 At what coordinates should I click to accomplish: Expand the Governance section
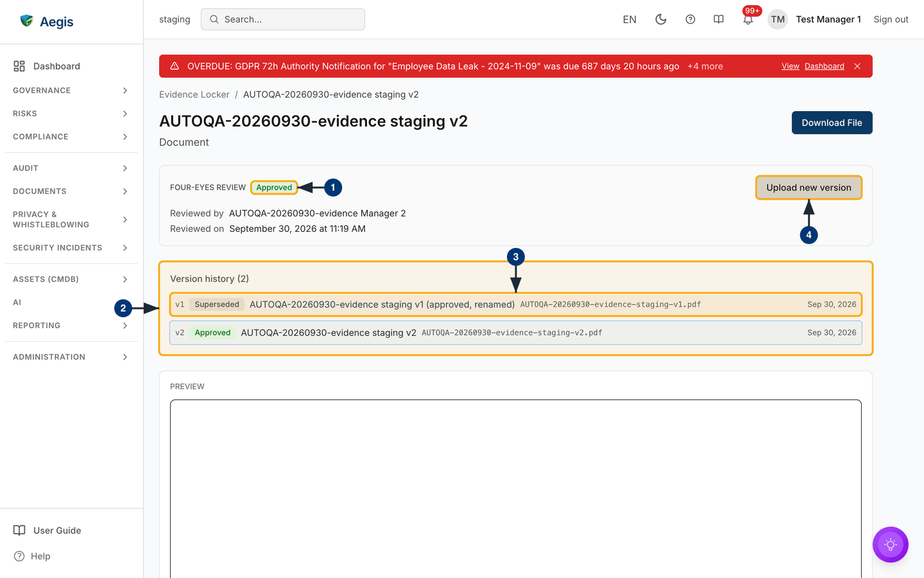[x=71, y=91]
